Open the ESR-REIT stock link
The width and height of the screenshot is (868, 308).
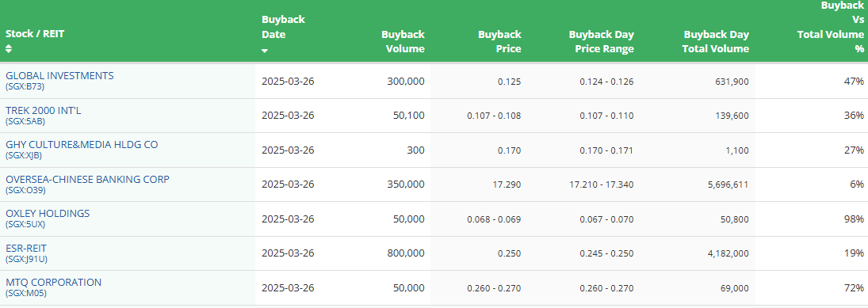pos(26,249)
